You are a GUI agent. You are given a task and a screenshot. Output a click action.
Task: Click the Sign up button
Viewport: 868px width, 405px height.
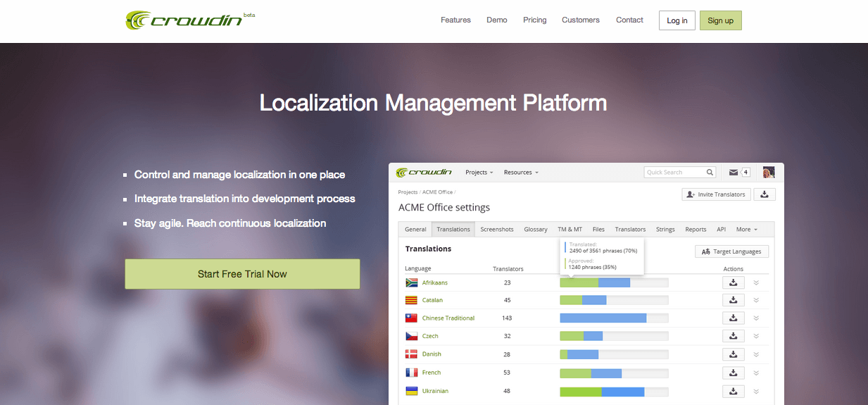click(720, 20)
